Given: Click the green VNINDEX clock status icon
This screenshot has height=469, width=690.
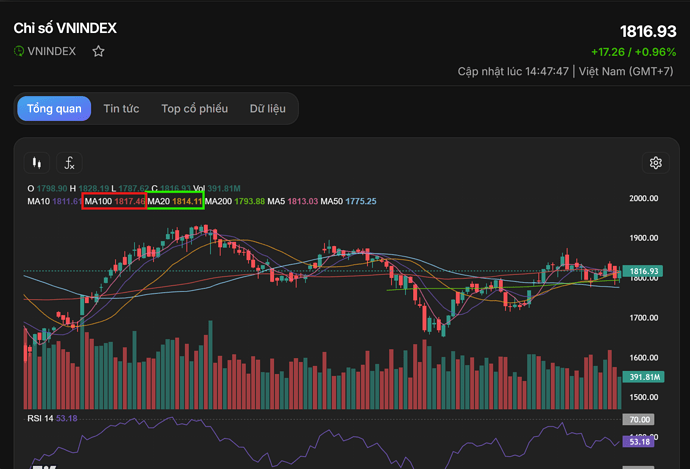Looking at the screenshot, I should [19, 51].
